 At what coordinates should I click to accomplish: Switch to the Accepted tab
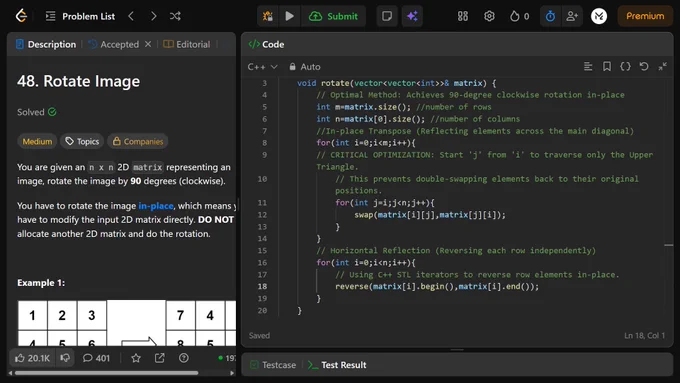pos(114,44)
